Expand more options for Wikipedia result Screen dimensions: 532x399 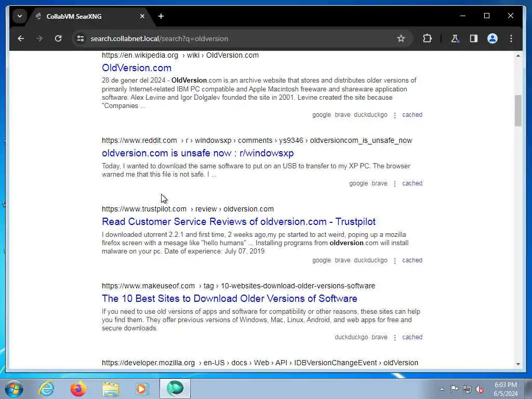coord(395,115)
